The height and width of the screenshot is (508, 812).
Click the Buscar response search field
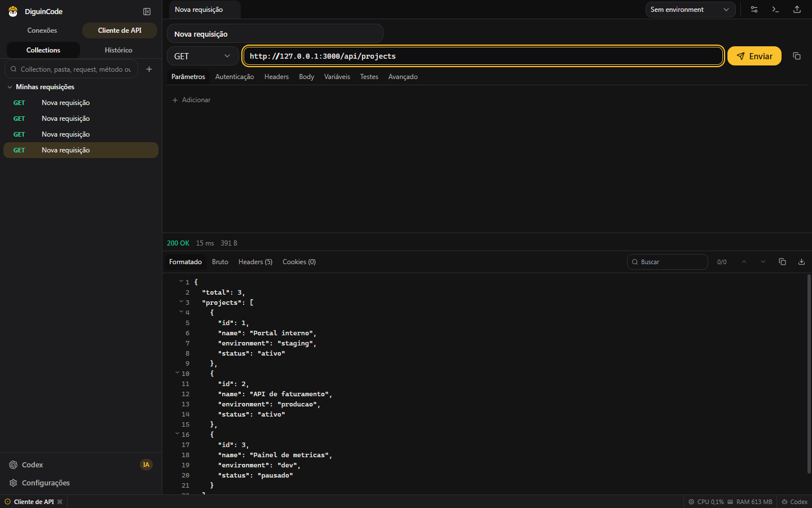pyautogui.click(x=668, y=262)
